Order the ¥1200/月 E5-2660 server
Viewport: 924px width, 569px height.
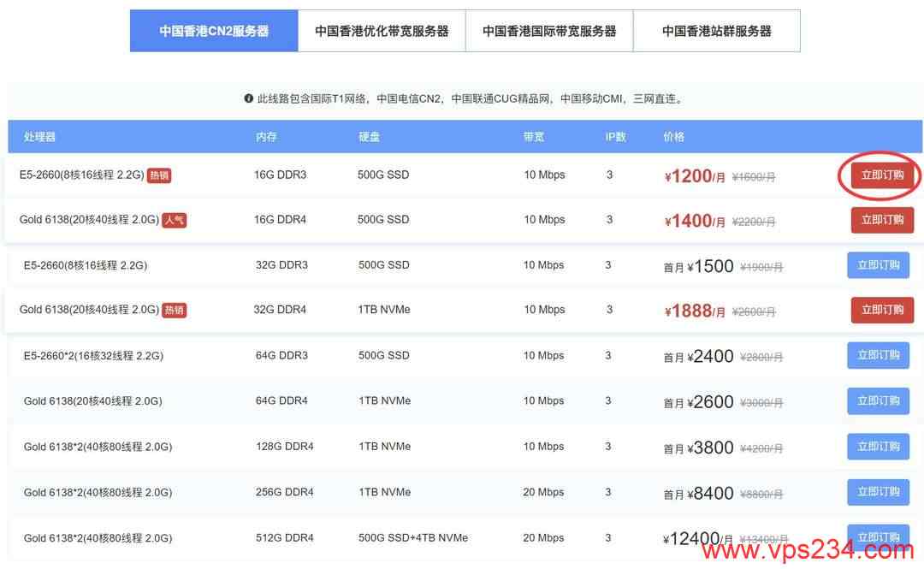(882, 175)
